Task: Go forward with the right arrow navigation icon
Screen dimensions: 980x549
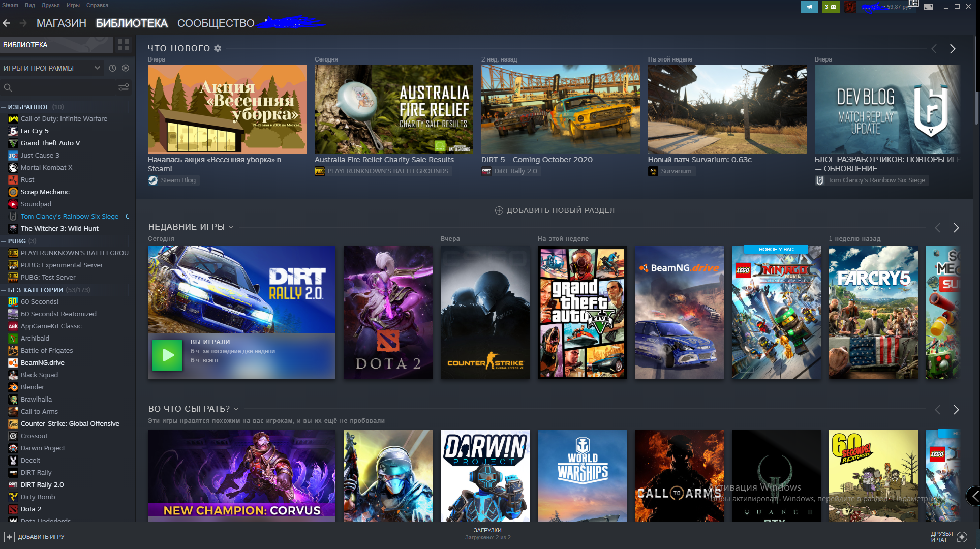Action: [x=23, y=23]
